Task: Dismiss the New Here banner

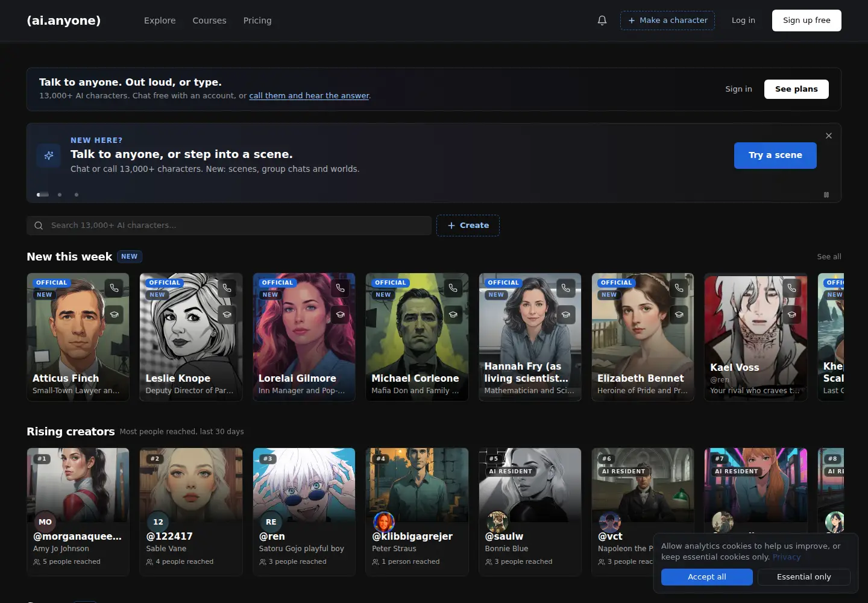Action: pyautogui.click(x=829, y=136)
